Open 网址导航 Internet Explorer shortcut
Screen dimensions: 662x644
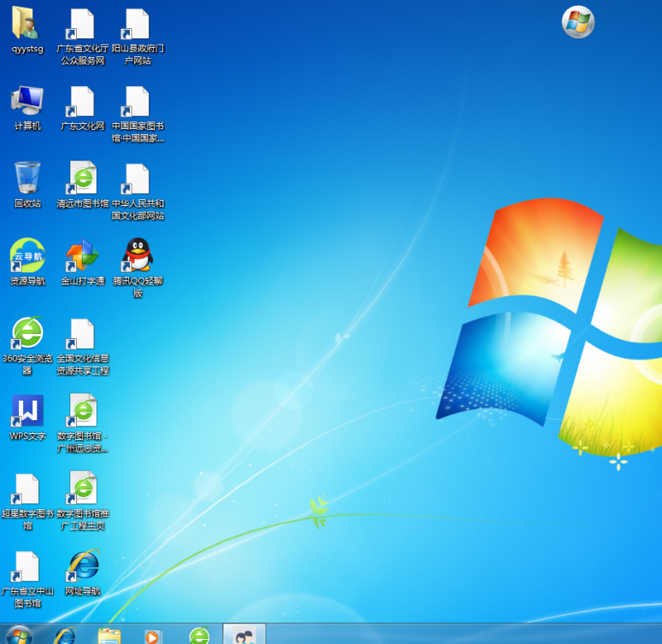click(x=82, y=565)
